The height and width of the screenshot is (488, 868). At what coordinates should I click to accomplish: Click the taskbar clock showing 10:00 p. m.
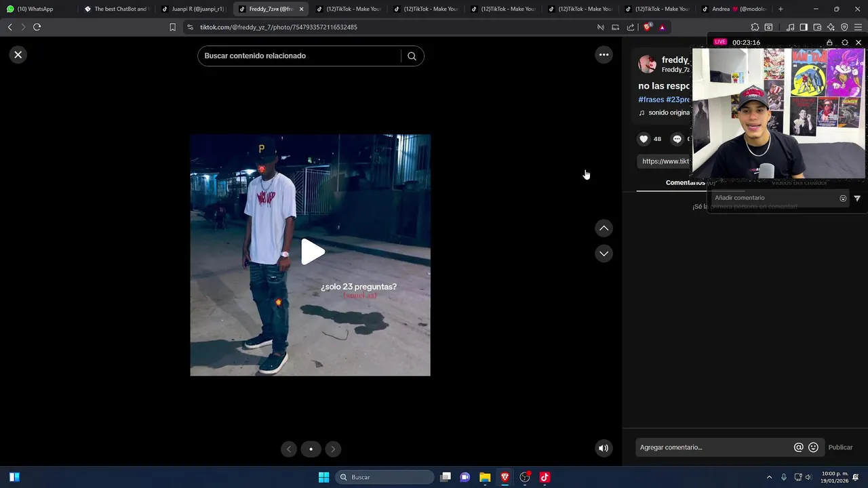835,477
